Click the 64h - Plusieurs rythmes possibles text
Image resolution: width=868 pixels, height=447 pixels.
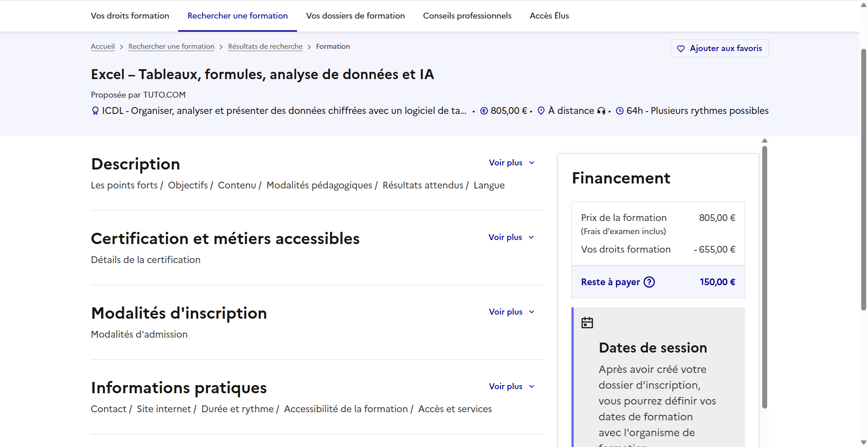[x=698, y=111]
